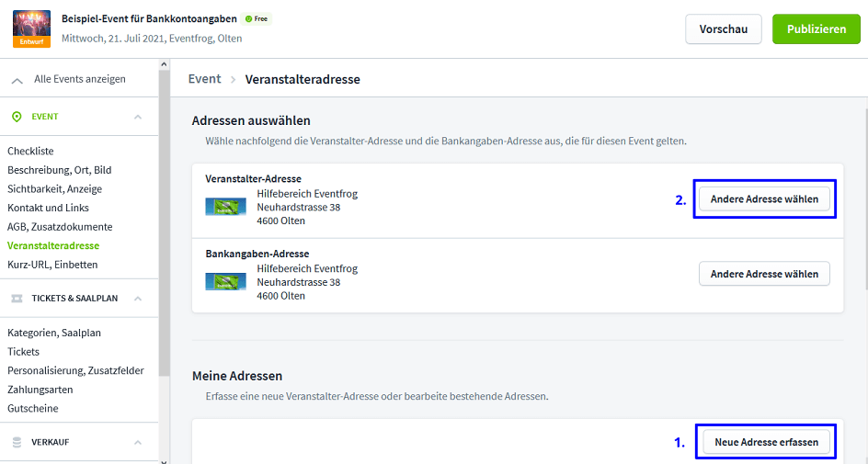Screen dimensions: 868x464
Task: Collapse the VERKAUF sidebar section
Action: pos(138,442)
